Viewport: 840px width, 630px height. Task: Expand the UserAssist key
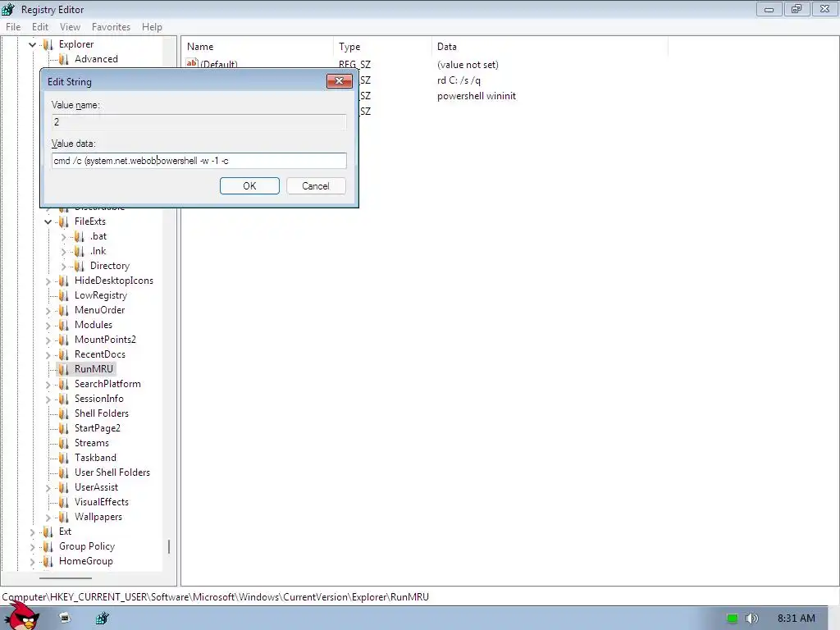tap(48, 487)
